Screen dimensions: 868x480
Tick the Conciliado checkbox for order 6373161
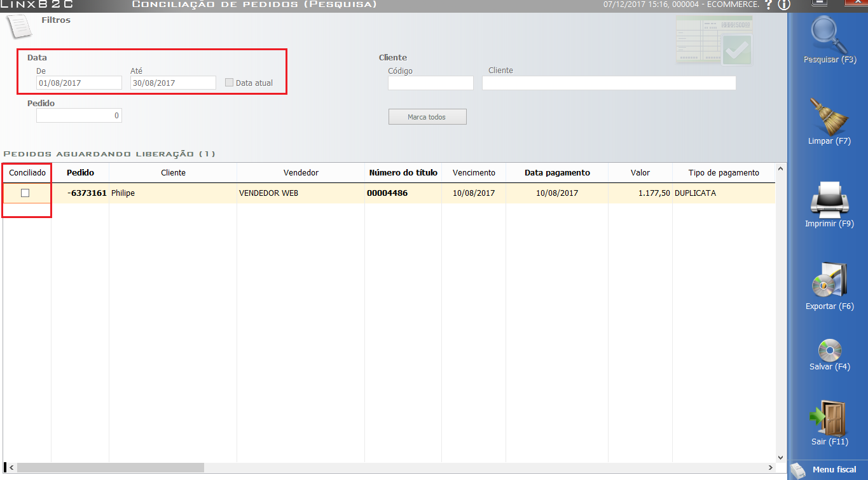(x=25, y=193)
